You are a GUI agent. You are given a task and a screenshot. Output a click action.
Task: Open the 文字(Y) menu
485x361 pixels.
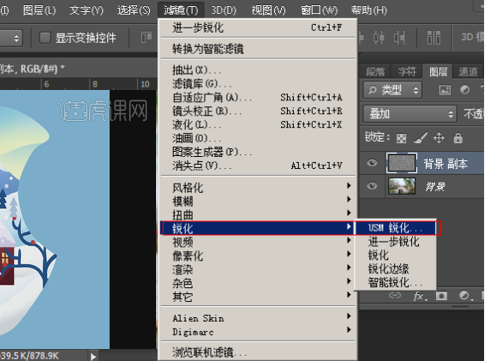coord(86,10)
